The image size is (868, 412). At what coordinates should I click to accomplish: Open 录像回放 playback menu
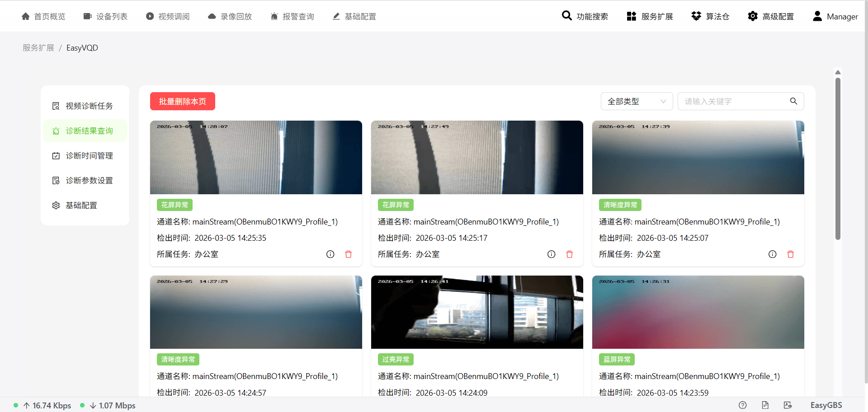coord(230,16)
